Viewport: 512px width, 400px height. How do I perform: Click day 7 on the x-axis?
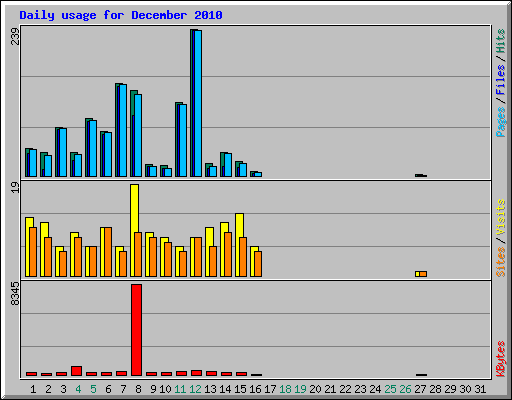click(123, 389)
